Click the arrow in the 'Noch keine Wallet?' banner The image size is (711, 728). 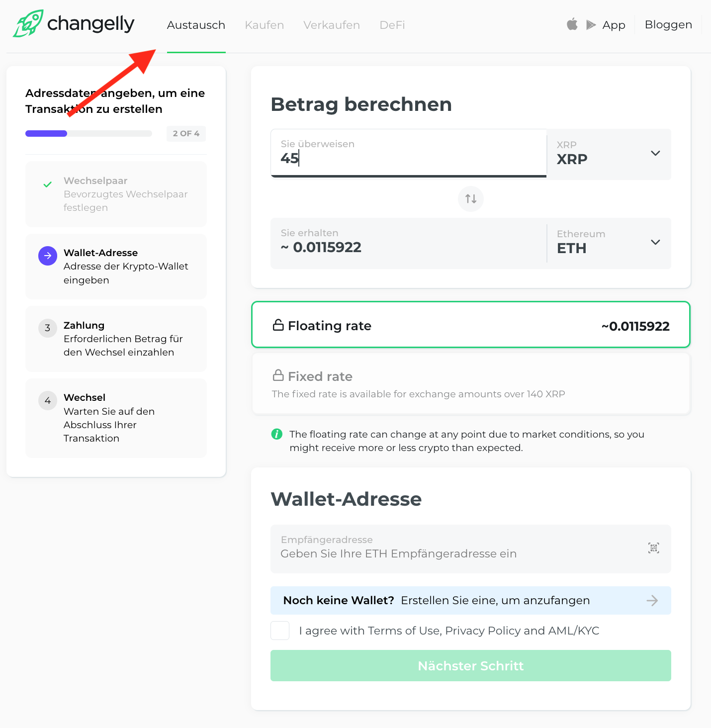pos(652,601)
